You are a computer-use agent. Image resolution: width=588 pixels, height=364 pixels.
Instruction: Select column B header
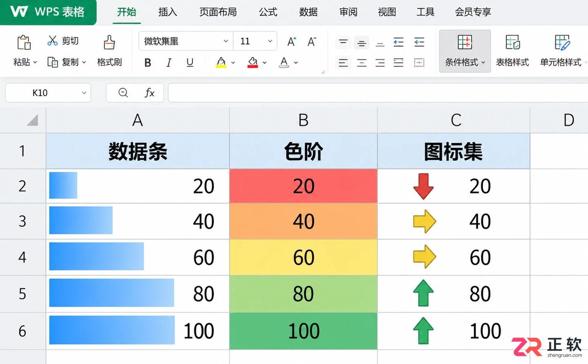[303, 120]
